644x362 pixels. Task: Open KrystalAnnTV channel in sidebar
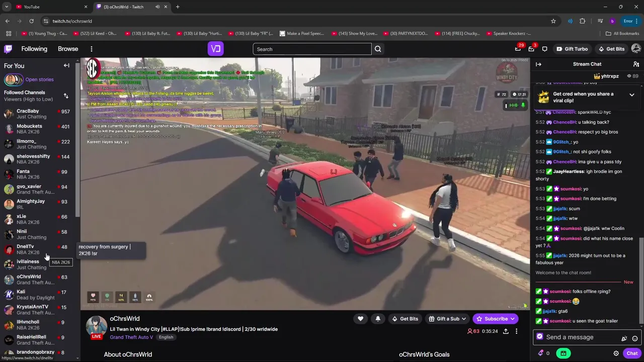(38, 310)
